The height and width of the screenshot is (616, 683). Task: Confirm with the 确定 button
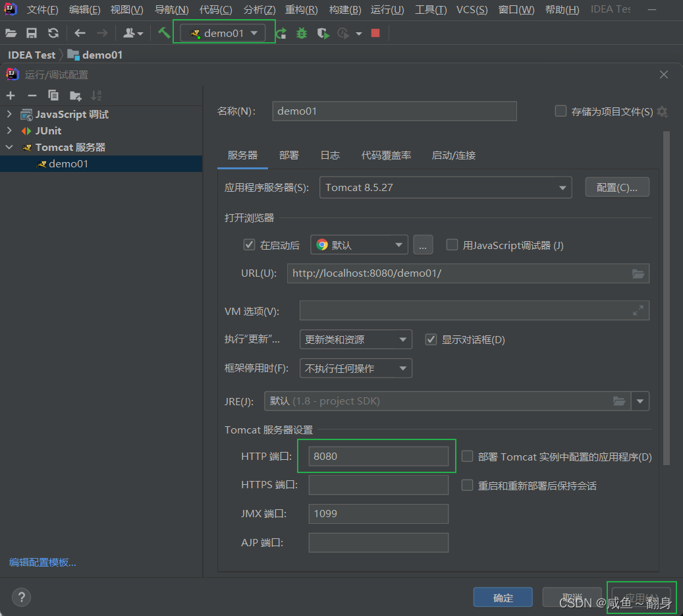(503, 598)
